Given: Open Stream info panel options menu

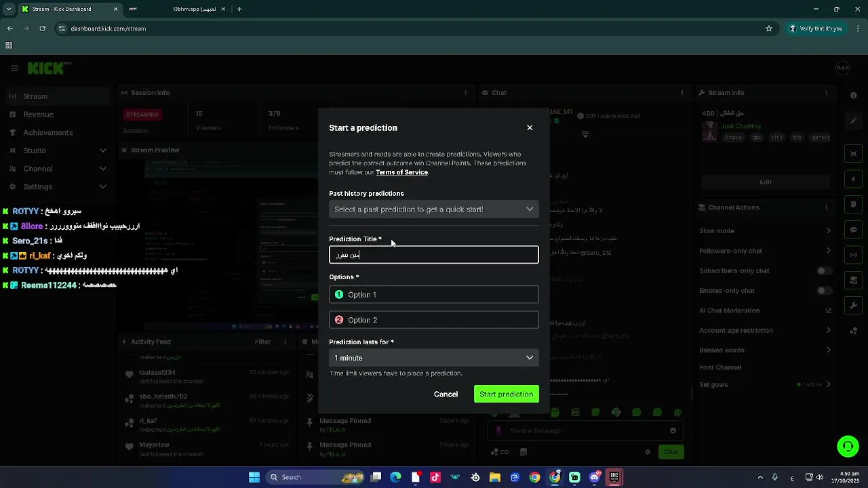Looking at the screenshot, I should [x=828, y=93].
